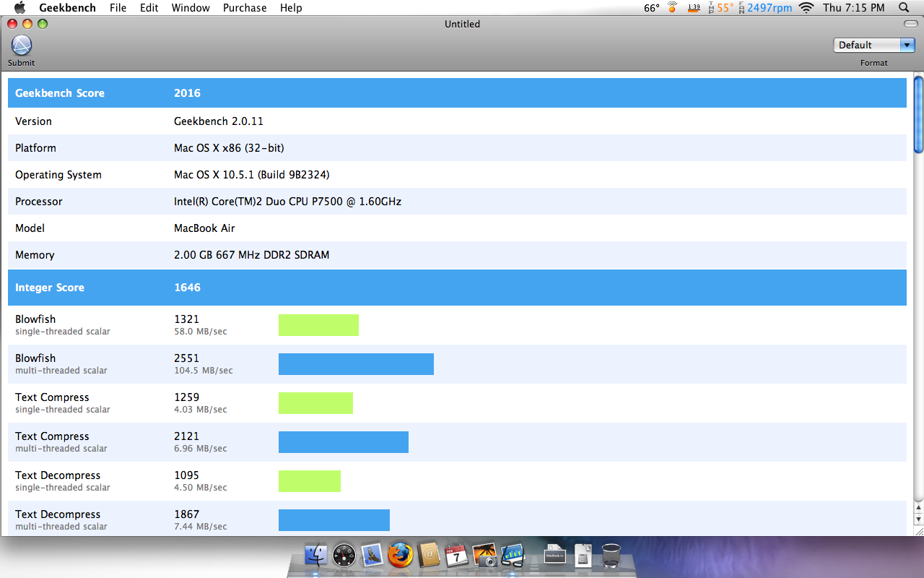Toggle the toolbar with the pill button
924x578 pixels.
pyautogui.click(x=910, y=24)
